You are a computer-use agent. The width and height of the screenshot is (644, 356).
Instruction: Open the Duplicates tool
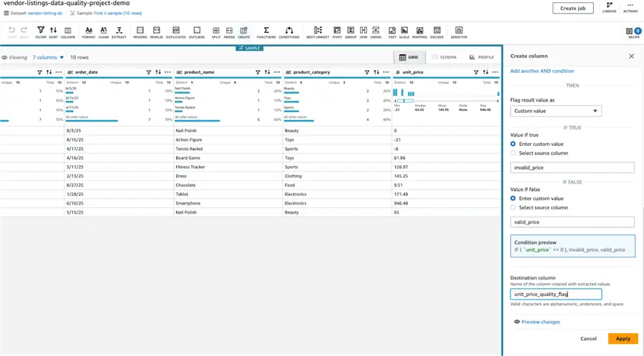[176, 32]
